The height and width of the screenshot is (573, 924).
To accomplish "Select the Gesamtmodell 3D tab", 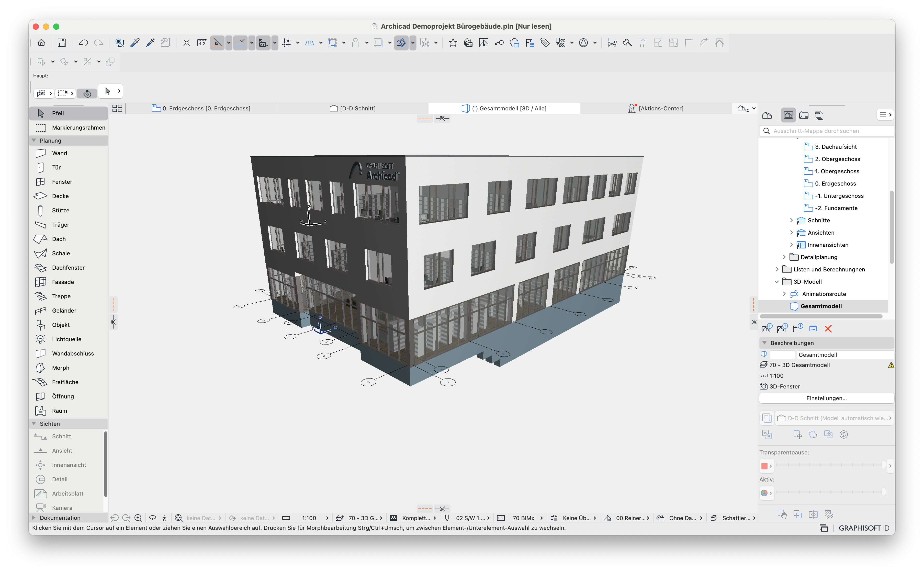I will coord(504,108).
